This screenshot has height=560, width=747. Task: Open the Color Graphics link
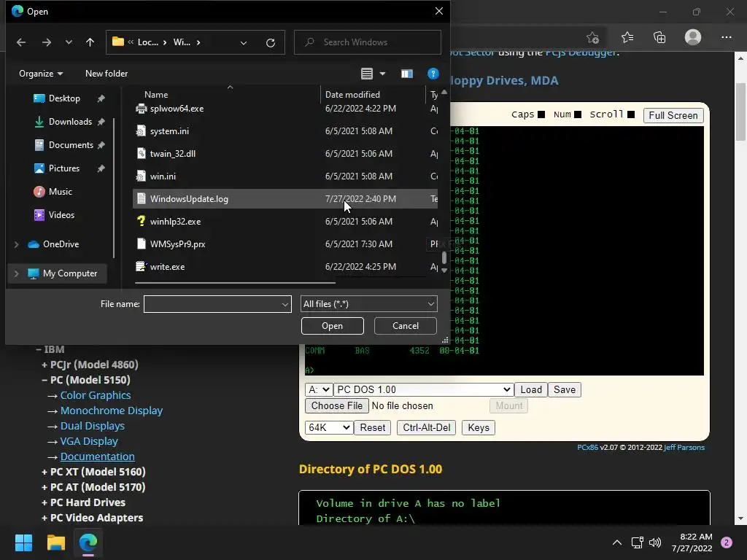(x=96, y=395)
